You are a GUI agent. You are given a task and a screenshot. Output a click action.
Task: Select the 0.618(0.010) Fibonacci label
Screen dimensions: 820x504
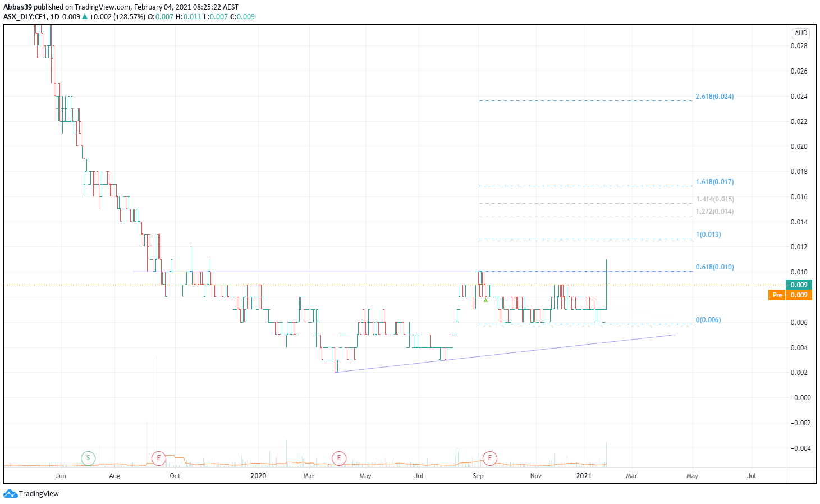(714, 267)
